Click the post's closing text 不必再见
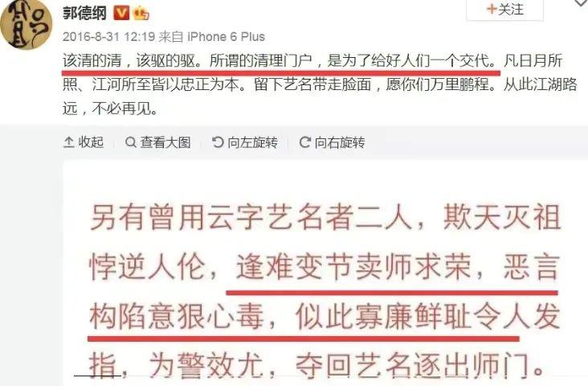588x386 pixels. coord(125,109)
